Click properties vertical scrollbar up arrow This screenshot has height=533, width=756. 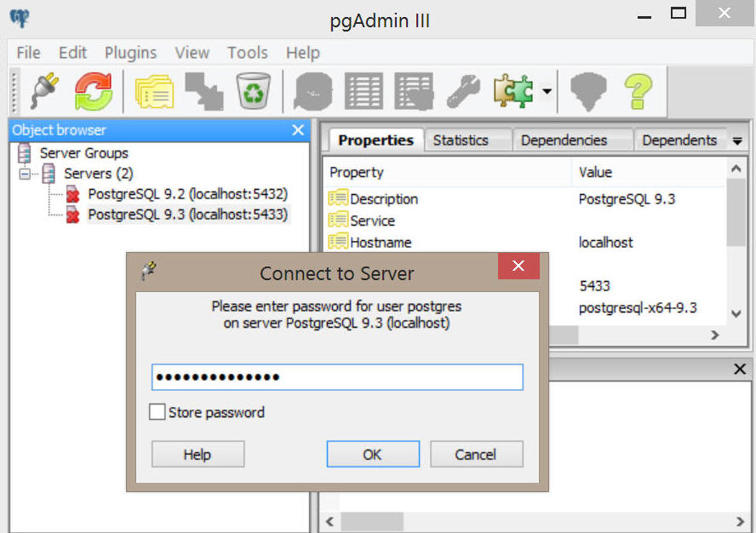(736, 169)
